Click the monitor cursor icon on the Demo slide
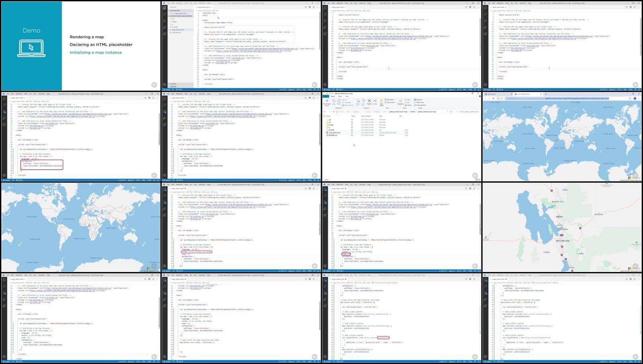Screen dimensions: 643x364 (x=31, y=48)
